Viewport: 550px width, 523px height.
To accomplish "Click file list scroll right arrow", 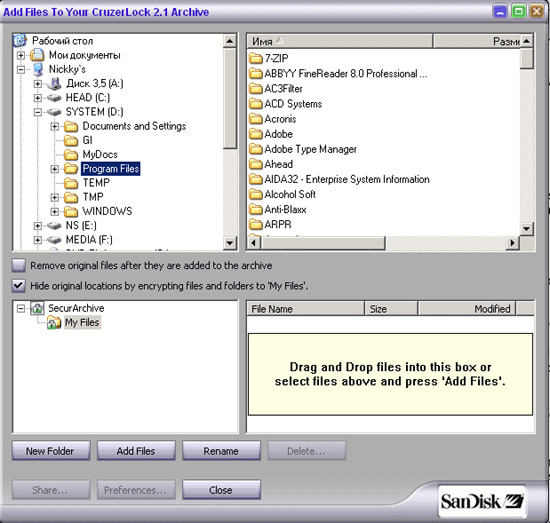I will [x=512, y=243].
